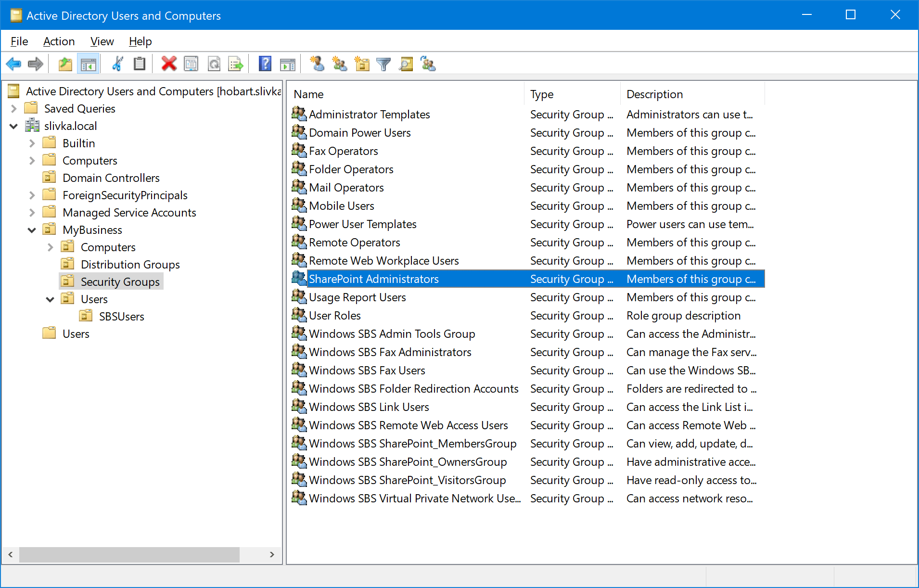Click the red X Delete icon

pyautogui.click(x=169, y=64)
